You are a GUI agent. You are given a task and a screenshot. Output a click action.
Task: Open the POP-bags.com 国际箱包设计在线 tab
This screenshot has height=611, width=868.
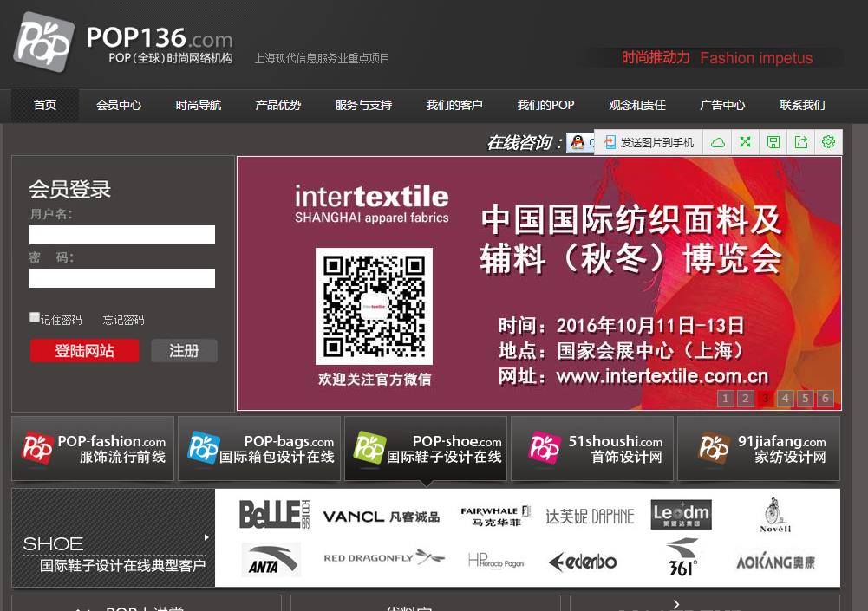[259, 448]
